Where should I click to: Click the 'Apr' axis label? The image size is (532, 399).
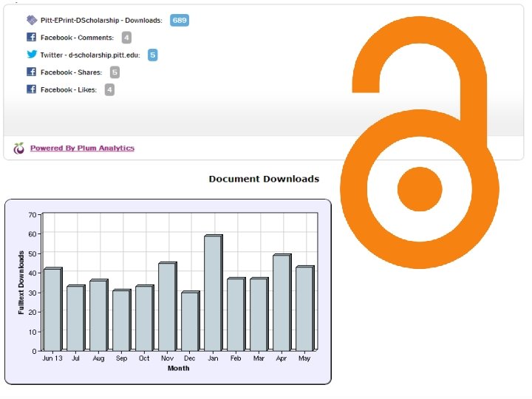[x=282, y=358]
